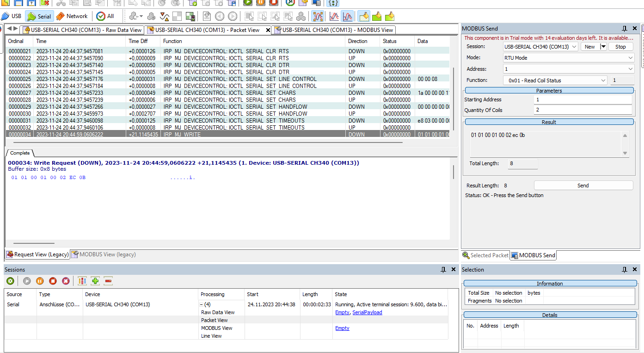Click the red stop icon in Sessions
Screen dimensions: 644x353
tap(53, 281)
